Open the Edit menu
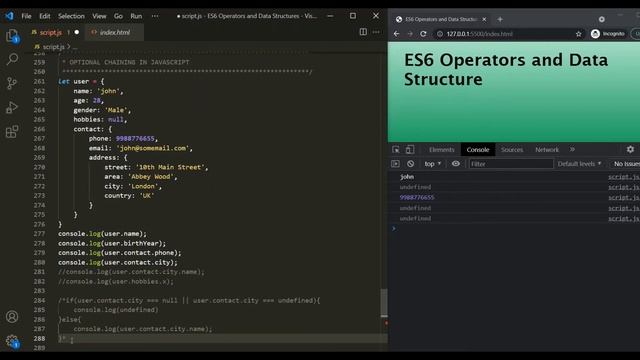 click(45, 16)
